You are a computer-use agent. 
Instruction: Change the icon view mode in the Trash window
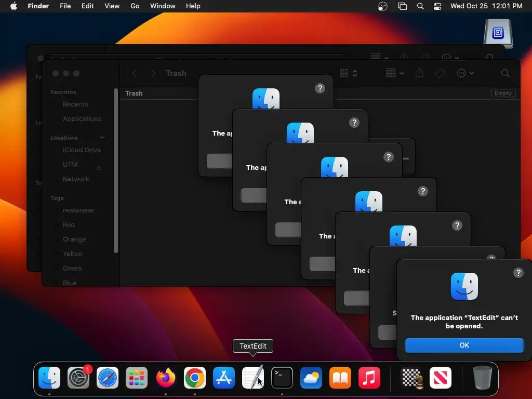pyautogui.click(x=349, y=73)
